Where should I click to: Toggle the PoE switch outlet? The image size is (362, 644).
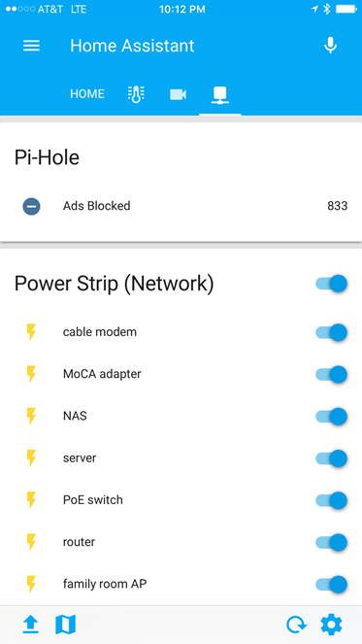[332, 500]
